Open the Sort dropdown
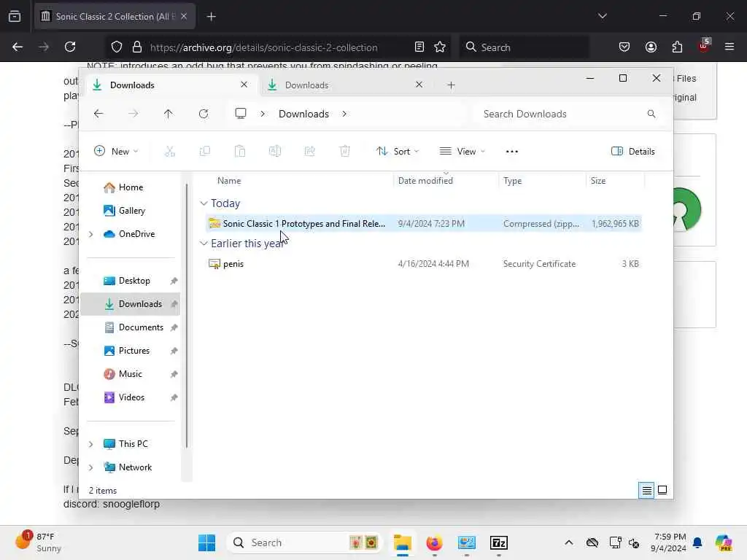747x560 pixels. 398,152
